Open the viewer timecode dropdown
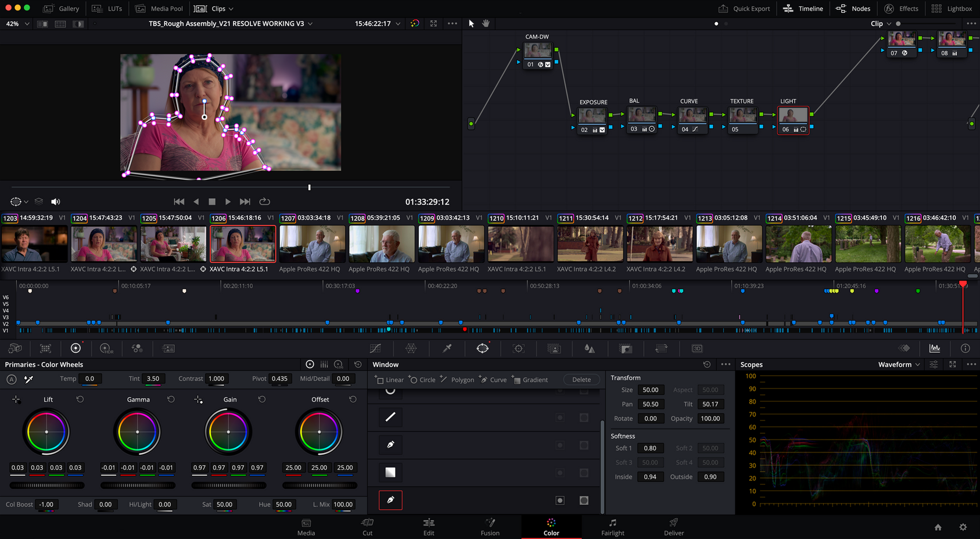 point(398,24)
